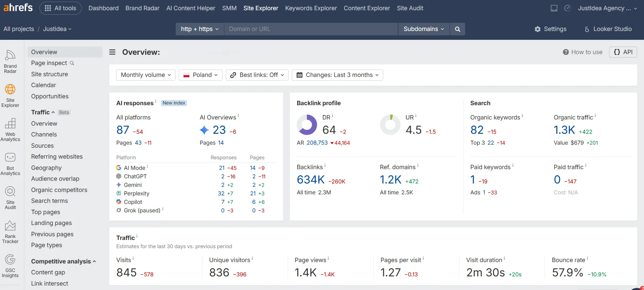Collapse the Competitive analysis section
The height and width of the screenshot is (290, 644).
click(x=64, y=261)
